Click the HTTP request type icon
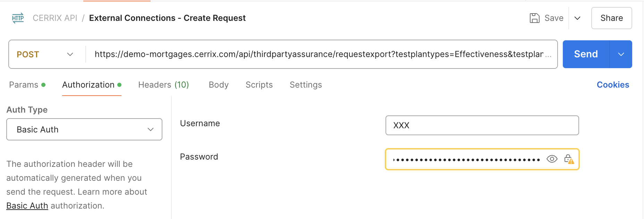Image resolution: width=644 pixels, height=219 pixels. (x=18, y=18)
